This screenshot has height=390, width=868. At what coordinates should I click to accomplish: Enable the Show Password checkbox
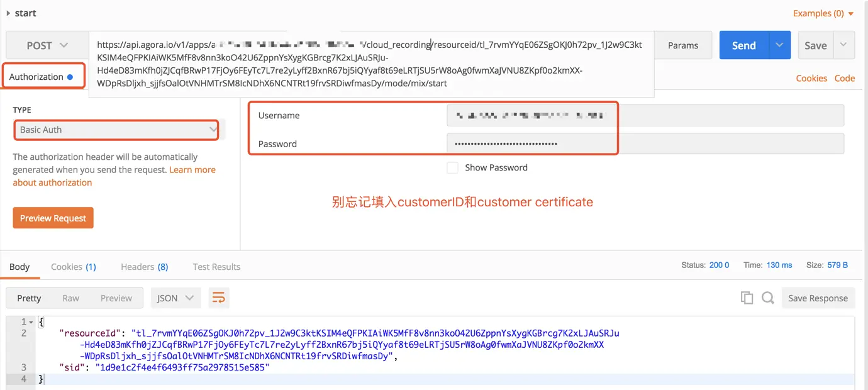pos(452,168)
